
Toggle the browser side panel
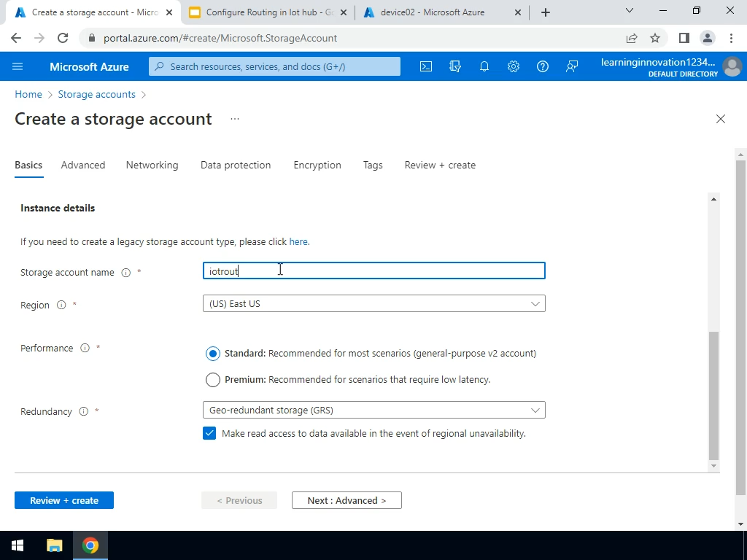point(684,38)
